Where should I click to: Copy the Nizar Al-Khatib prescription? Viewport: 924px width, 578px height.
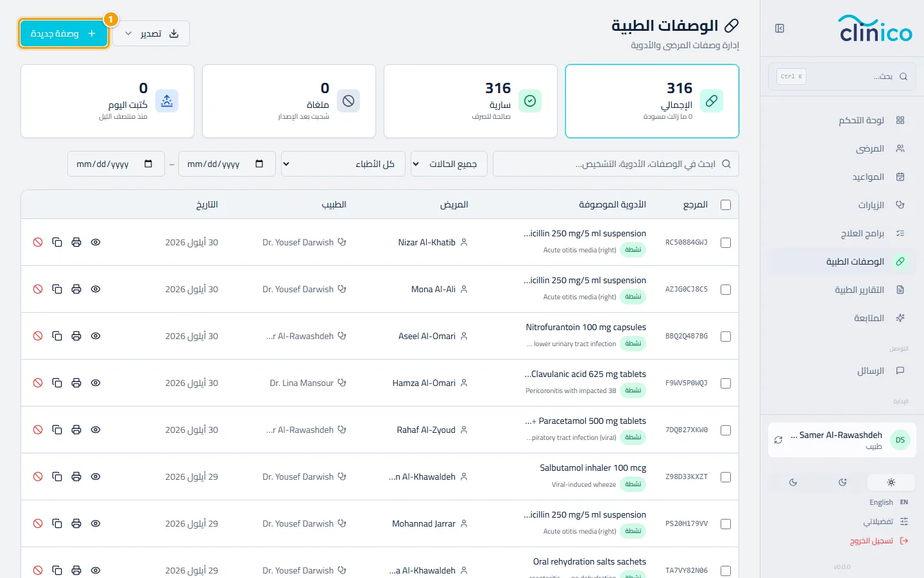tap(57, 242)
